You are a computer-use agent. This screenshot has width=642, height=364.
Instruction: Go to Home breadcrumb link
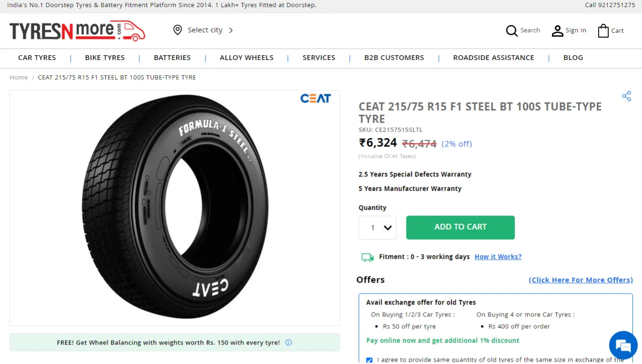click(19, 78)
